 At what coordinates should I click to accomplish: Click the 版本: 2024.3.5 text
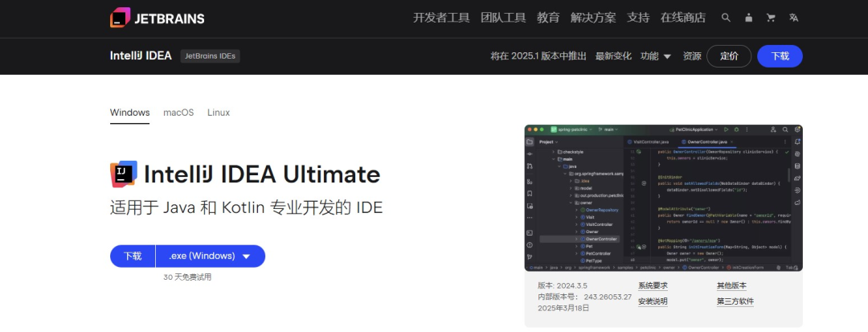563,286
